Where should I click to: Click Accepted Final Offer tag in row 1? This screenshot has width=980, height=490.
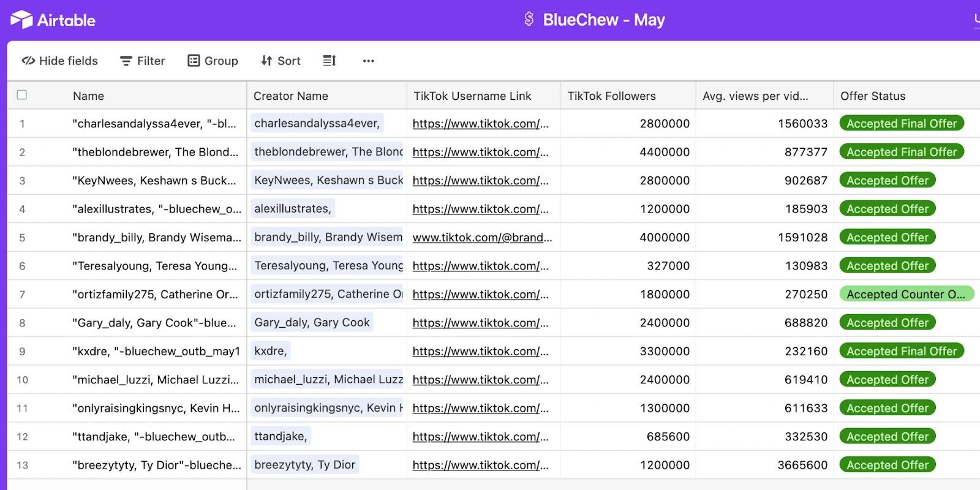point(902,124)
